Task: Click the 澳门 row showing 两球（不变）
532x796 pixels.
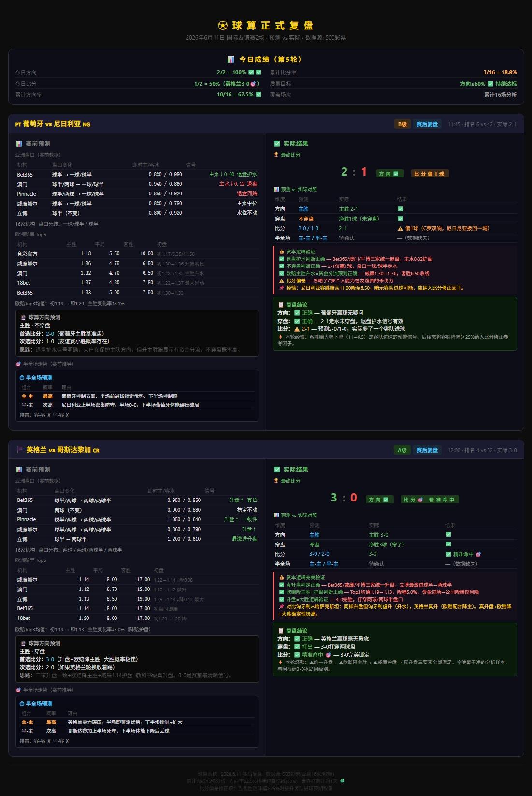Action: pos(137,510)
